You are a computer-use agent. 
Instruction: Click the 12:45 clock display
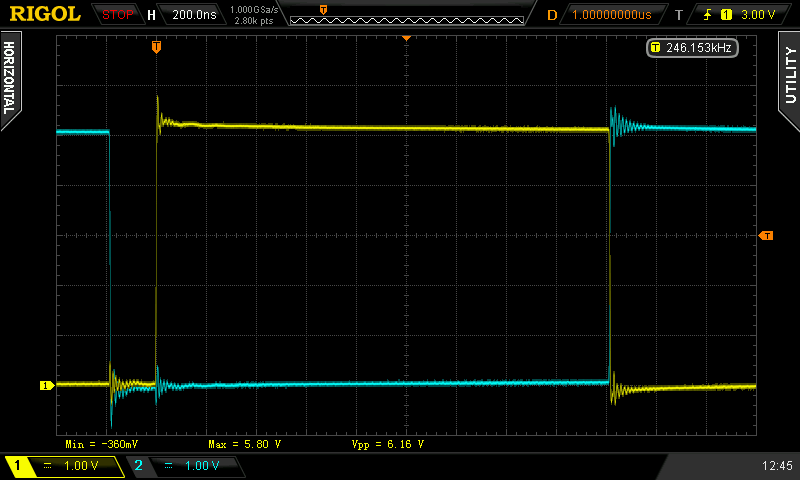pos(776,466)
